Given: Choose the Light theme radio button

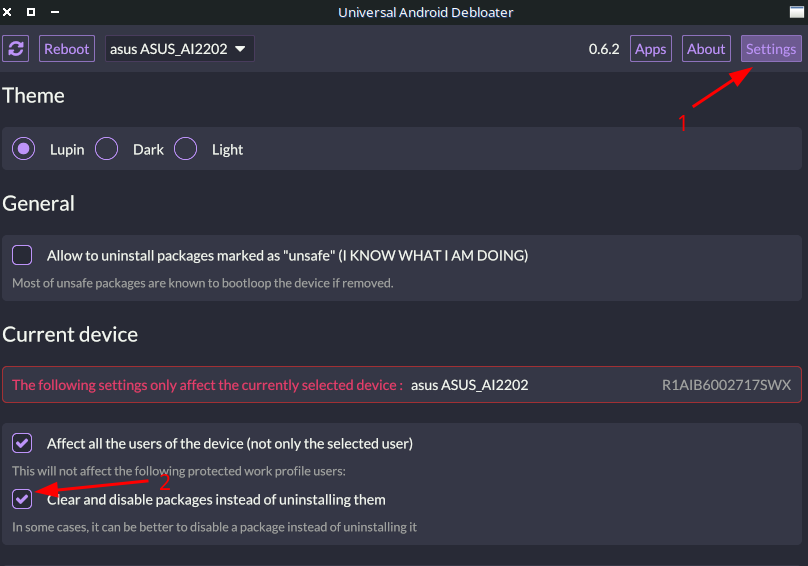Looking at the screenshot, I should [185, 149].
